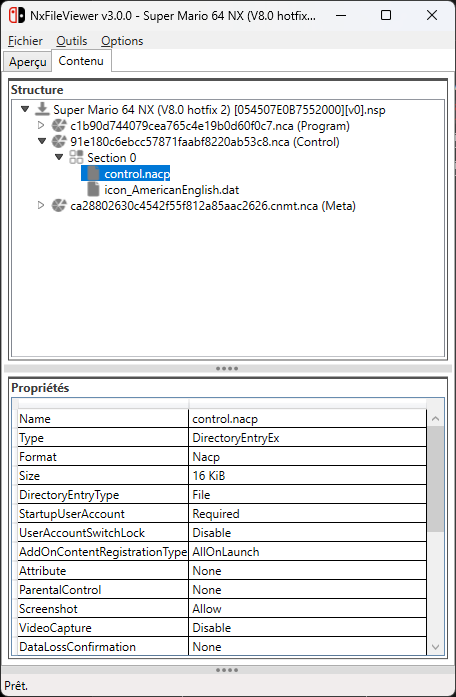Open the Fichier menu
The height and width of the screenshot is (697, 456).
coord(25,41)
